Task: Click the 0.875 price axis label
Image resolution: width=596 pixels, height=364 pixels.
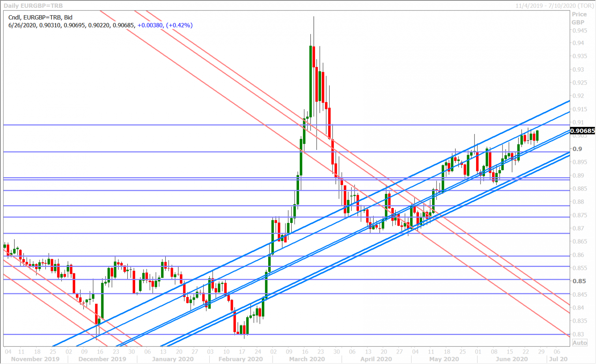Action: coord(580,215)
